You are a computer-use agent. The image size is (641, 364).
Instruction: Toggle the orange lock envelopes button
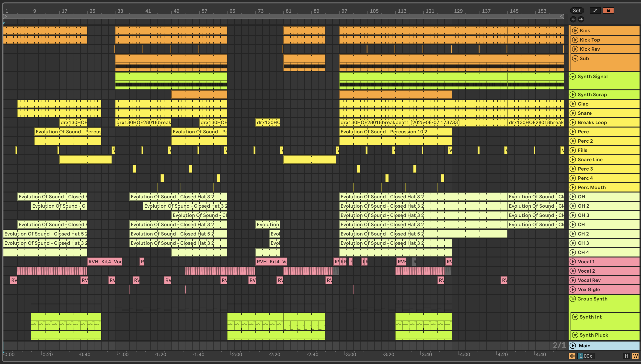608,11
